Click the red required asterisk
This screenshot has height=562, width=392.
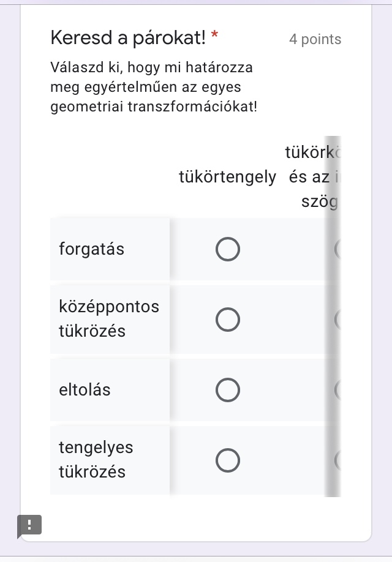pyautogui.click(x=214, y=38)
